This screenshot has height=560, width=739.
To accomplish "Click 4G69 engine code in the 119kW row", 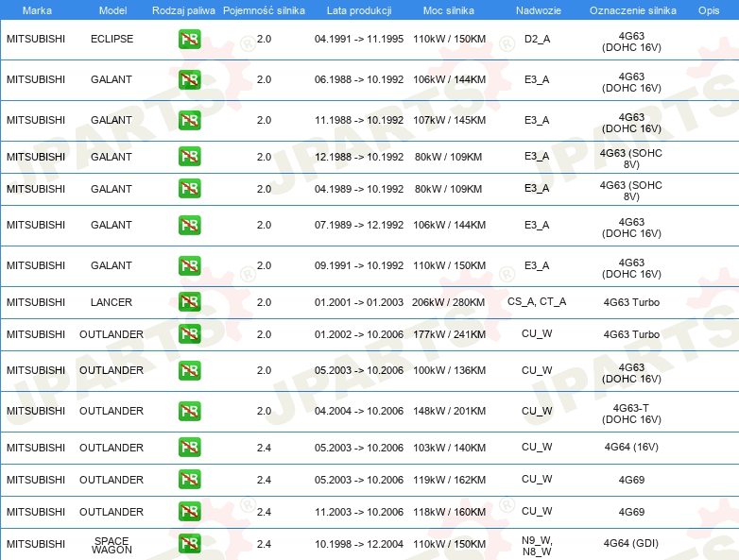I will tap(631, 480).
